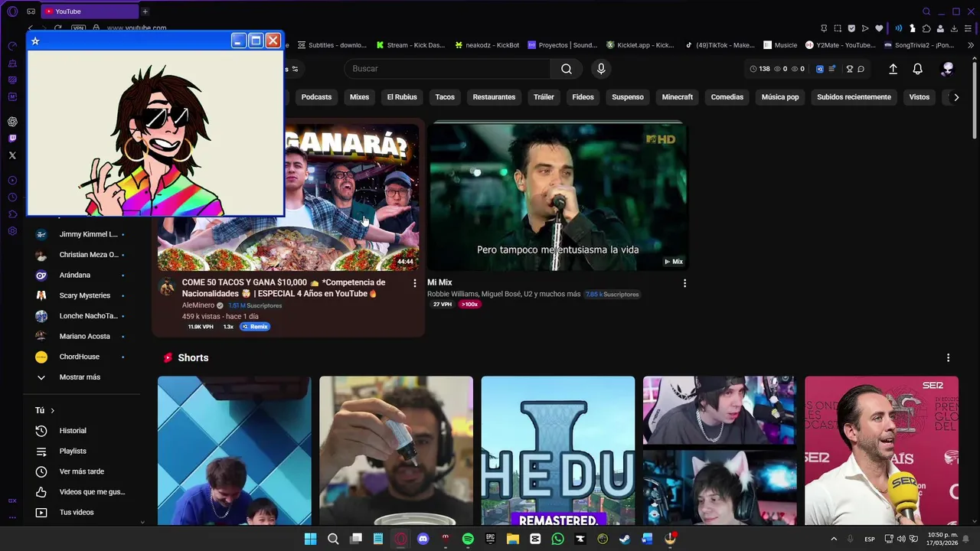Click the YouTube search magnifier button
980x551 pixels.
point(567,69)
